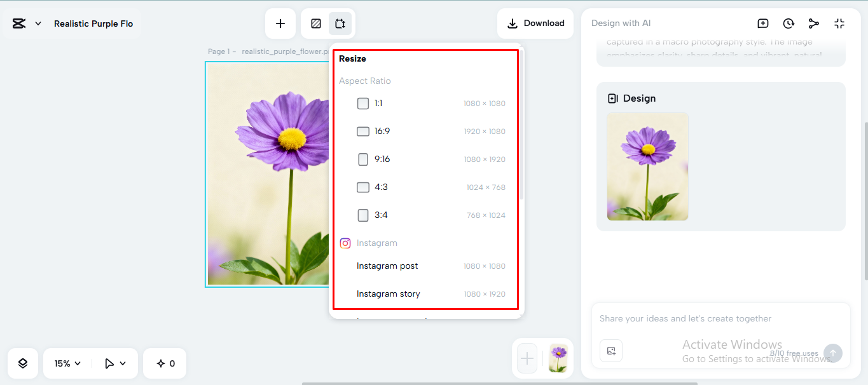
Task: Open the 15% zoom dropdown
Action: pos(66,363)
